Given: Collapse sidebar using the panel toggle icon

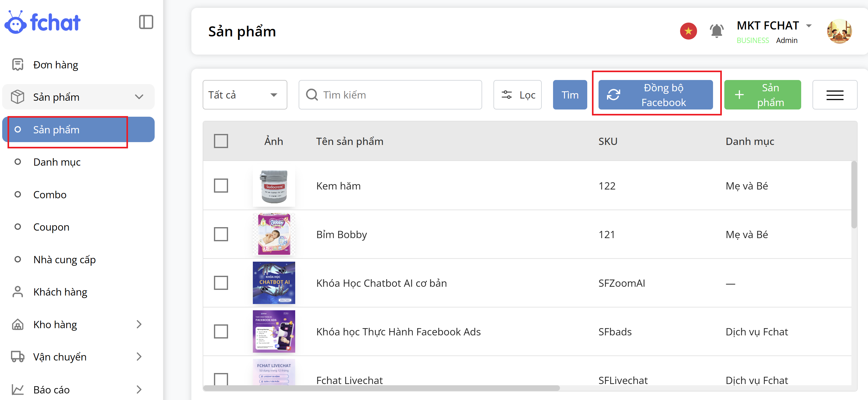Looking at the screenshot, I should (146, 22).
